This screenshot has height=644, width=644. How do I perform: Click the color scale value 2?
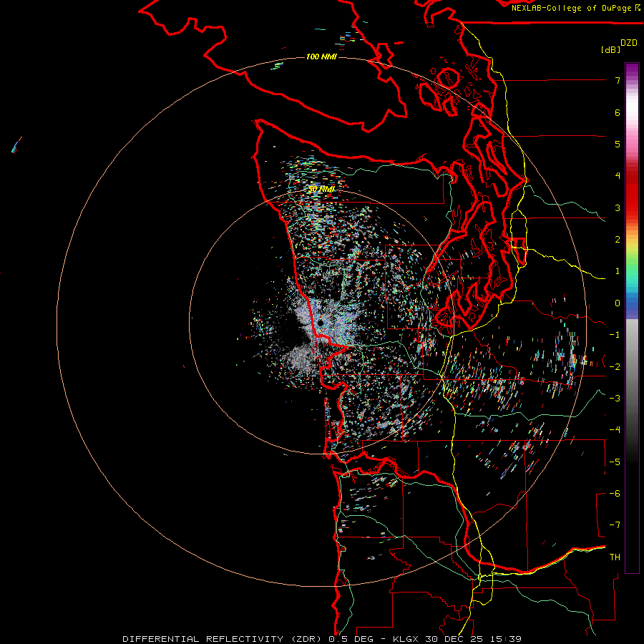618,240
